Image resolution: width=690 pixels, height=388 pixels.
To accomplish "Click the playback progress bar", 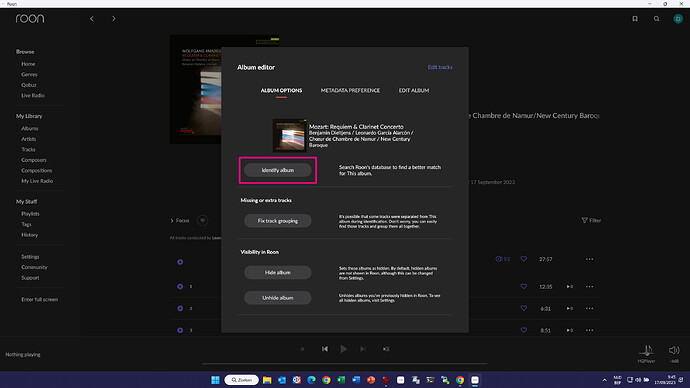I will coord(345,364).
